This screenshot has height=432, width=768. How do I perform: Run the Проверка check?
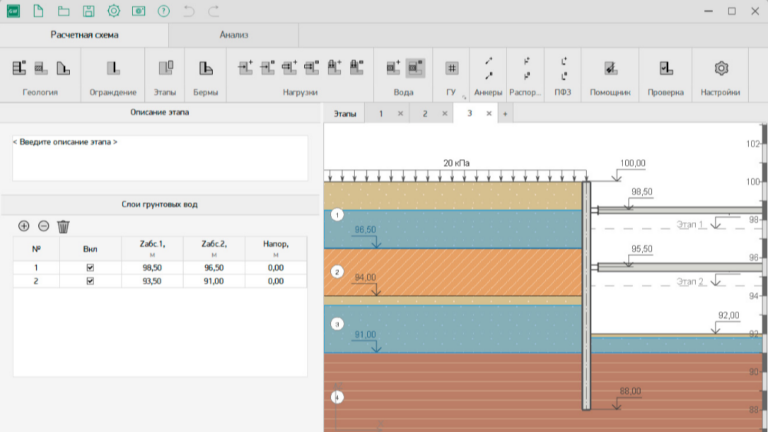(666, 68)
